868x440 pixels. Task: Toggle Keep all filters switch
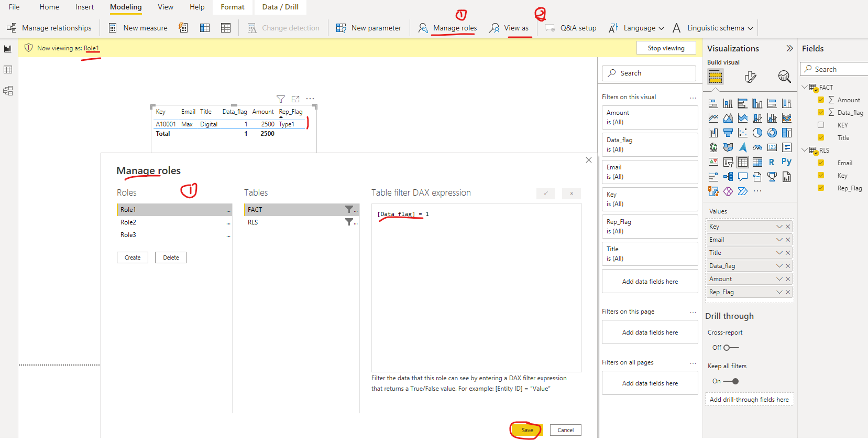(731, 381)
